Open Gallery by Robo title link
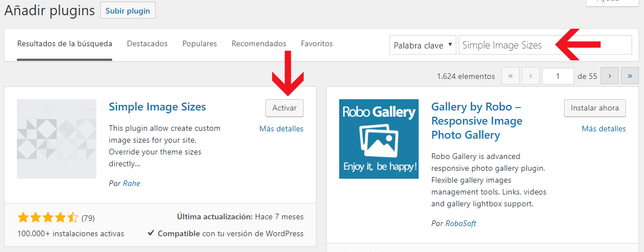The width and height of the screenshot is (644, 252). [477, 121]
